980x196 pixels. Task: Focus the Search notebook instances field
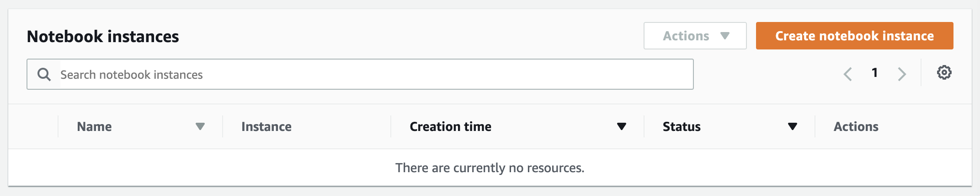point(360,74)
